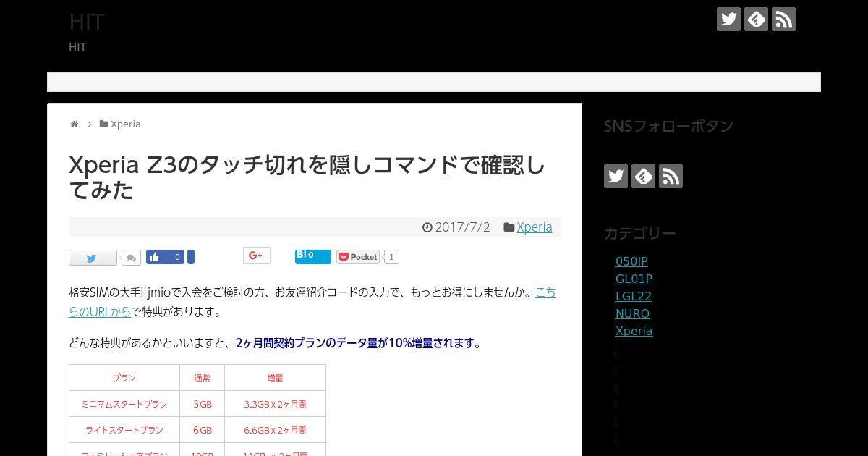Select the ミニマムスタートプラン table cell

(x=124, y=404)
